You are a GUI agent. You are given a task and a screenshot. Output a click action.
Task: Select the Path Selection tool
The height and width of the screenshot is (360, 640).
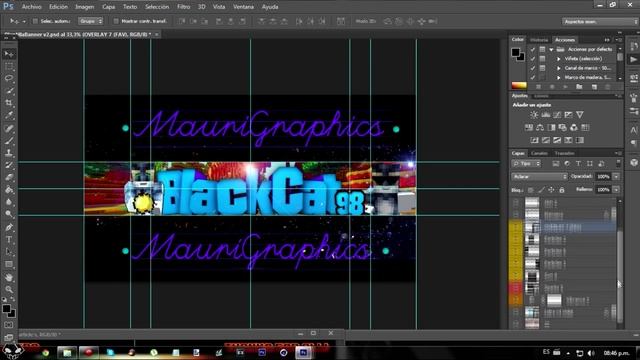click(x=9, y=252)
